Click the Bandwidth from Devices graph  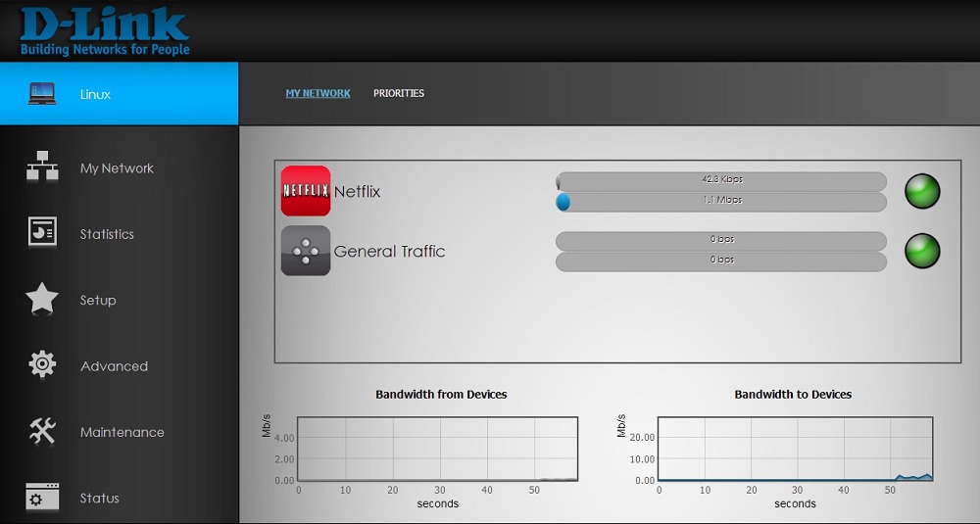(x=437, y=449)
